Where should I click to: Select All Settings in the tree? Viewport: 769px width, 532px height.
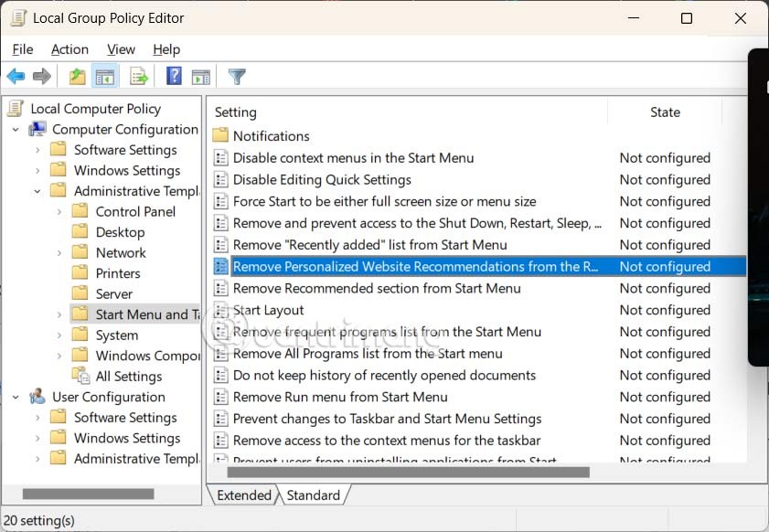pyautogui.click(x=128, y=377)
